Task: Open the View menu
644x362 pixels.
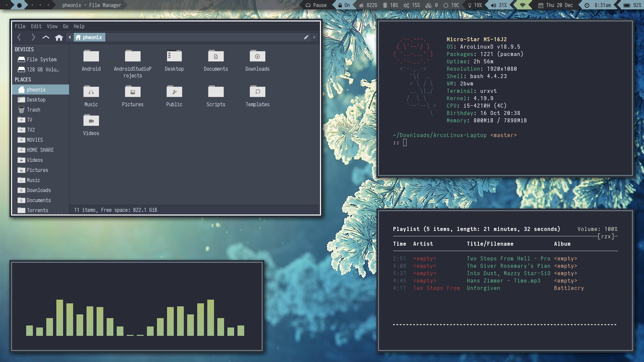Action: 52,26
